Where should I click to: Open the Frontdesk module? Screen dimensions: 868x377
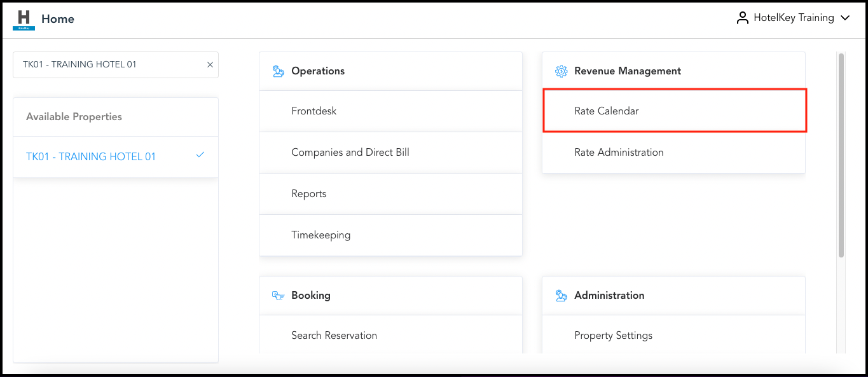(x=313, y=111)
